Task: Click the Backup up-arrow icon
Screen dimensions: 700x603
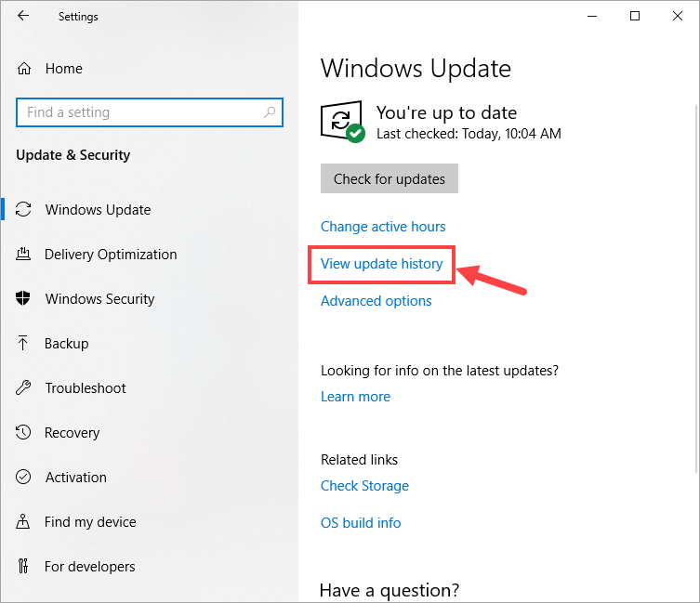Action: pos(22,343)
